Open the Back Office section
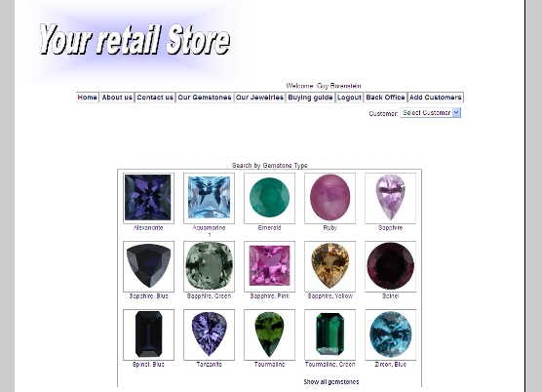542x392 pixels. [x=385, y=98]
